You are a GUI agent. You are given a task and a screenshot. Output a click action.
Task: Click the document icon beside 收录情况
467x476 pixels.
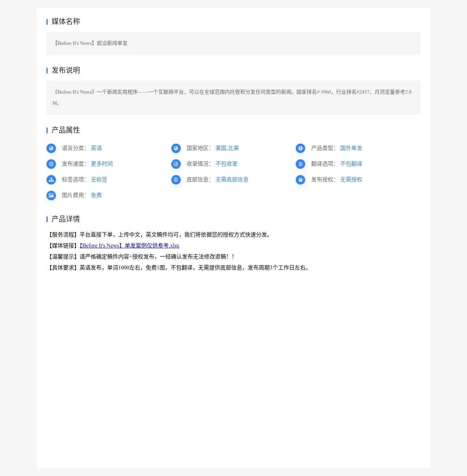(176, 164)
